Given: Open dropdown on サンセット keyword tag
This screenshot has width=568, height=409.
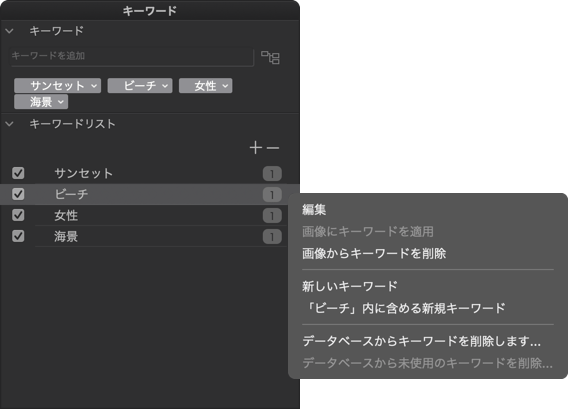Looking at the screenshot, I should [x=94, y=86].
